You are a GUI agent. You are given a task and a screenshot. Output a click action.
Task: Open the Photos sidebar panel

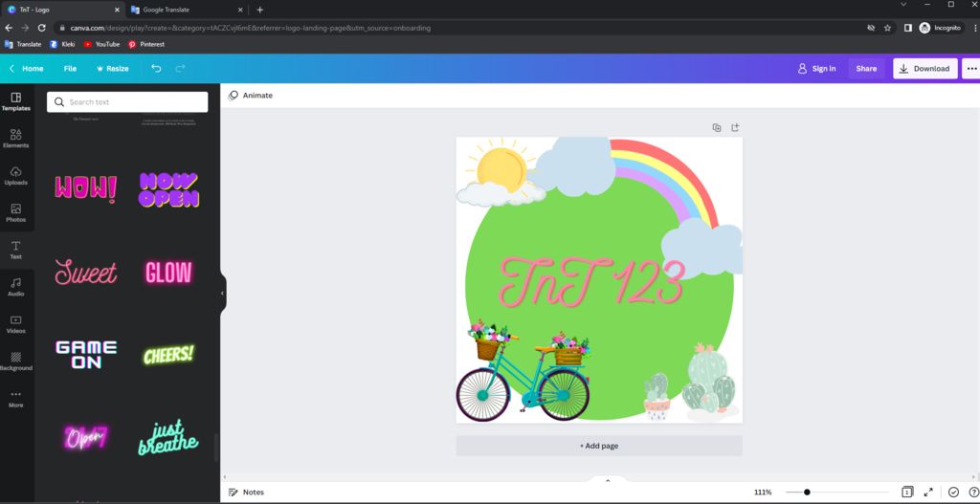15,213
